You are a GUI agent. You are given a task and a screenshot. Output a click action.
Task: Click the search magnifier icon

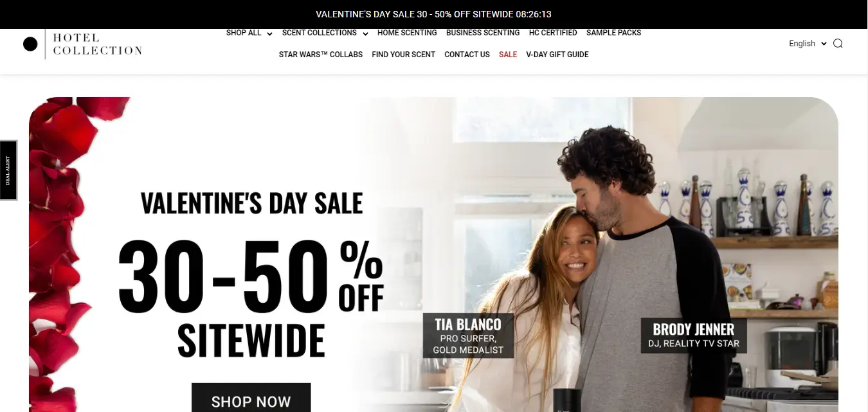(838, 44)
